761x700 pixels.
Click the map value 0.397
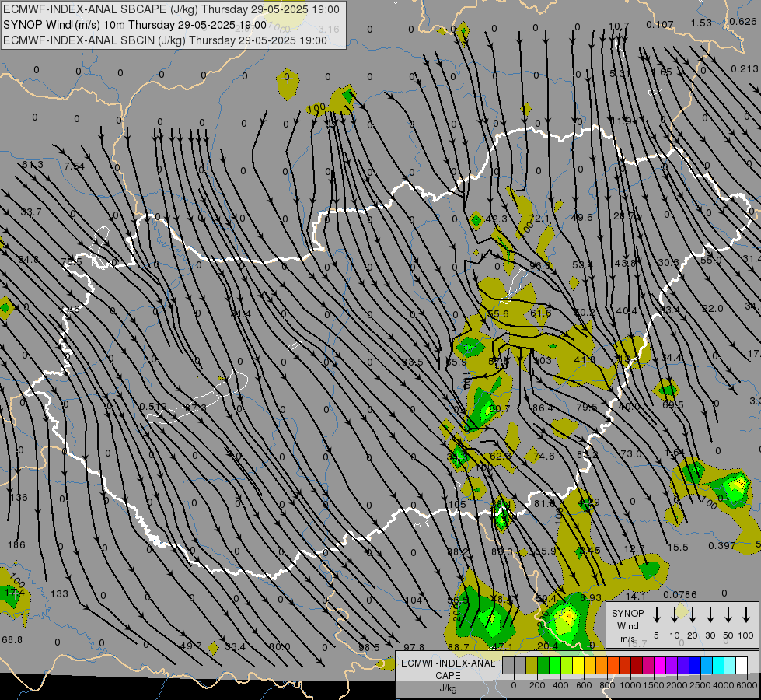(x=721, y=545)
